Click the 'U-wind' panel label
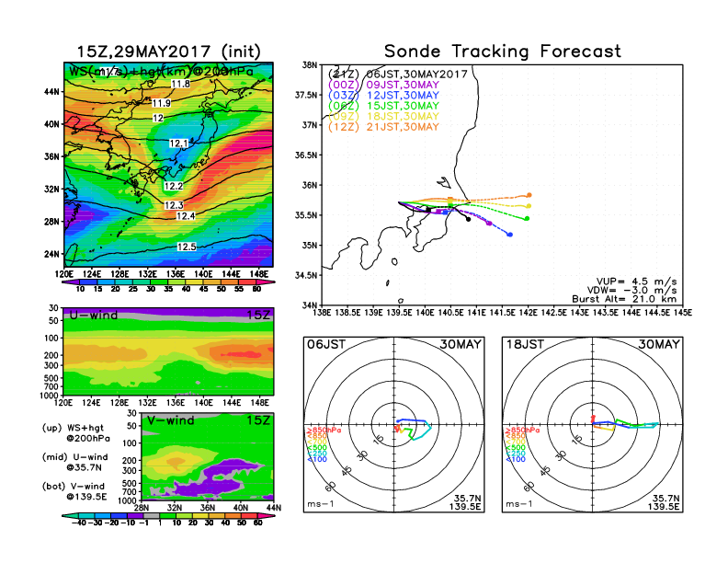The width and height of the screenshot is (728, 563). (94, 315)
